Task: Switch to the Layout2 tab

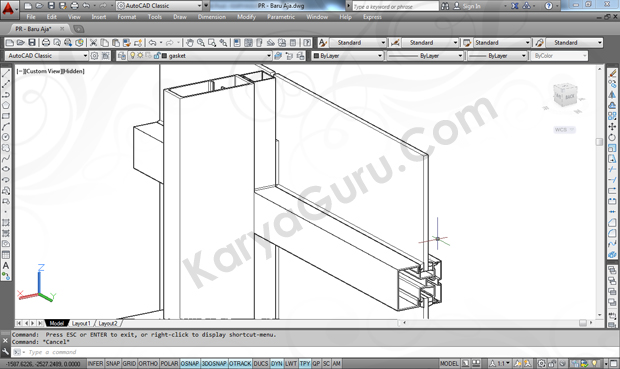Action: (108, 324)
